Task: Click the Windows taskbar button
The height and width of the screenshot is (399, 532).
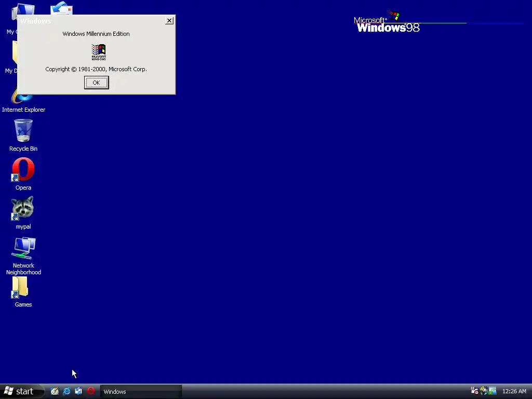Action: (141, 392)
